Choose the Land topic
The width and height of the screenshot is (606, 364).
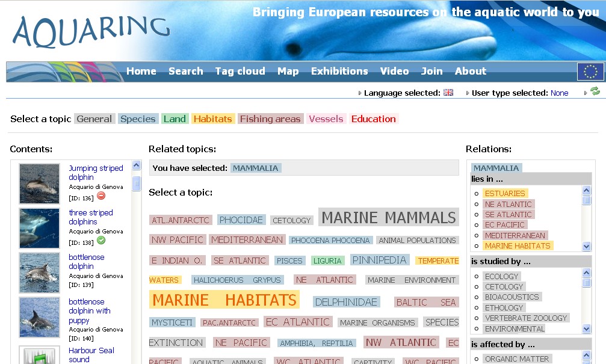pyautogui.click(x=175, y=119)
